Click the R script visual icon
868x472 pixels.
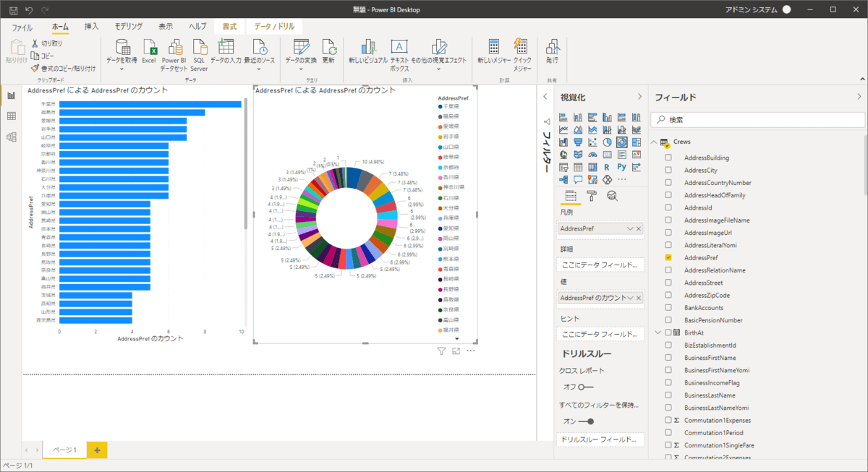(x=607, y=167)
